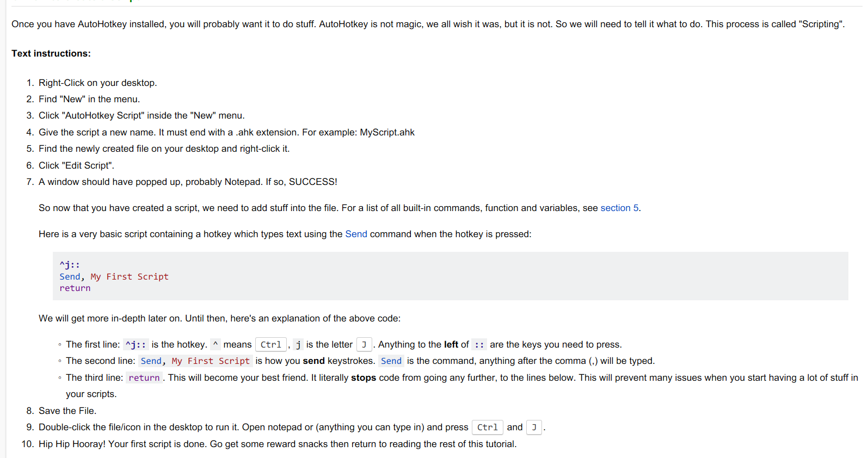Click the Ctrl key badge in the first bullet
This screenshot has height=458, width=868.
click(270, 344)
